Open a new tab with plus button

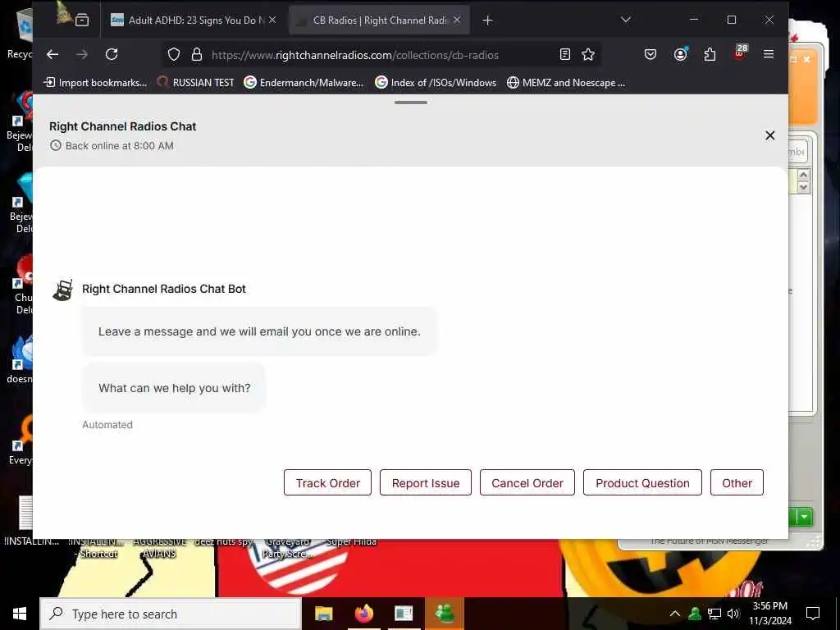(487, 21)
